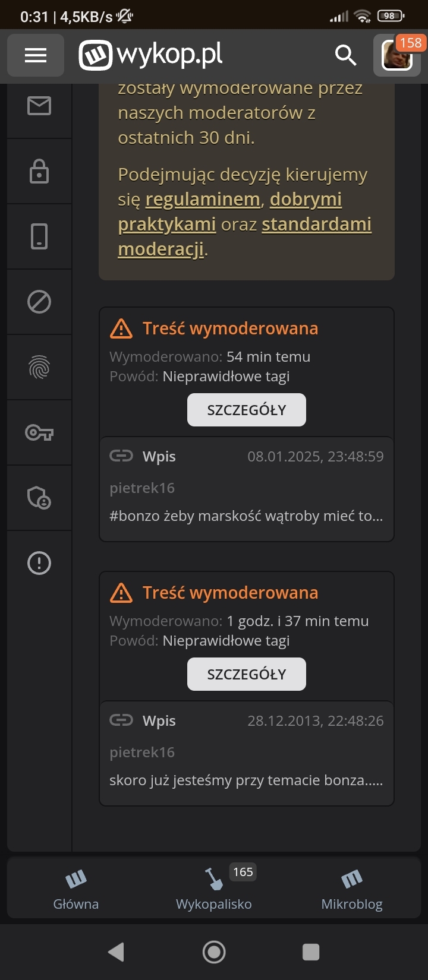This screenshot has width=428, height=980.
Task: Open the blocked (crossed circle) sidebar icon
Action: (x=39, y=302)
